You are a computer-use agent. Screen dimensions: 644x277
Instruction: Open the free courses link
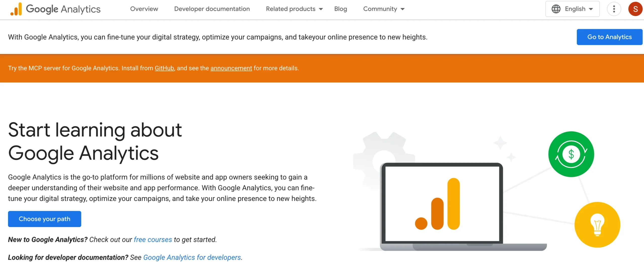point(153,240)
